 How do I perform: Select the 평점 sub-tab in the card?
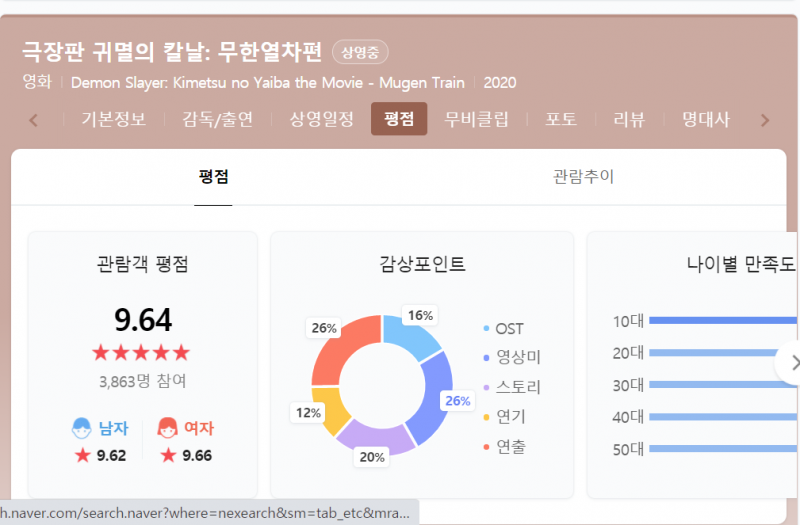click(213, 177)
